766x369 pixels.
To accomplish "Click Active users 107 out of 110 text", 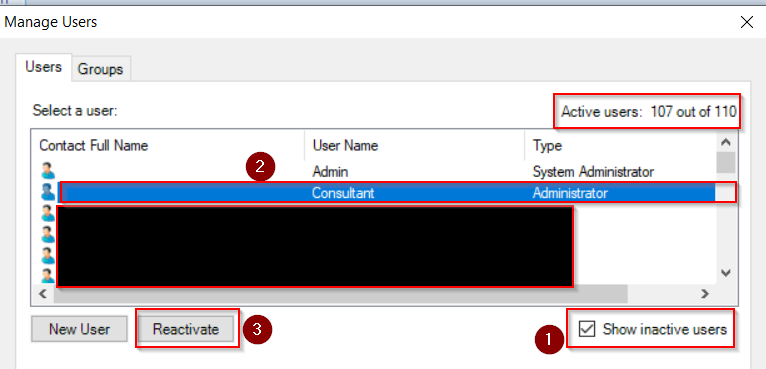I will click(x=648, y=112).
